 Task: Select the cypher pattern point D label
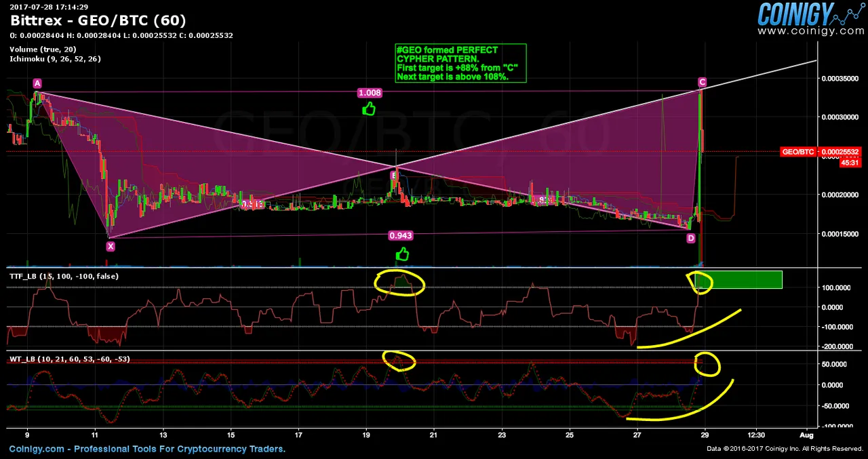tap(691, 239)
